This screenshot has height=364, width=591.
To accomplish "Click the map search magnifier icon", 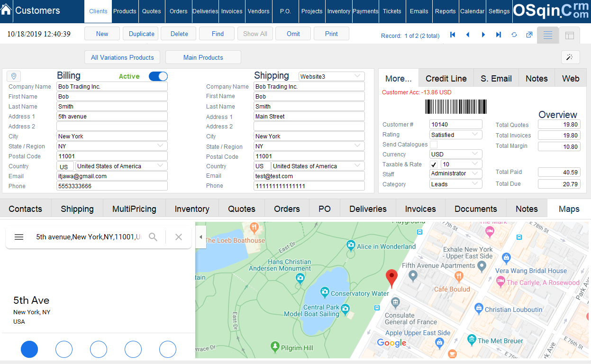I will [153, 237].
